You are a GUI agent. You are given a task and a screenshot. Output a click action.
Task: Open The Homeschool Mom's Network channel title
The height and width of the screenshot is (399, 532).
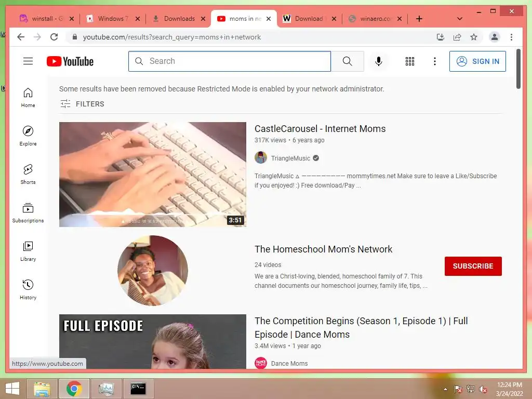pyautogui.click(x=323, y=249)
